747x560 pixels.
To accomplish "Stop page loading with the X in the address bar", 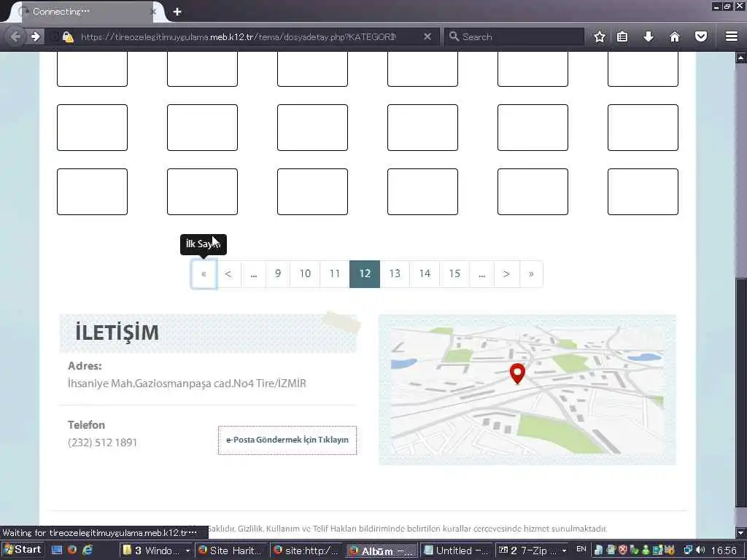I will point(427,36).
